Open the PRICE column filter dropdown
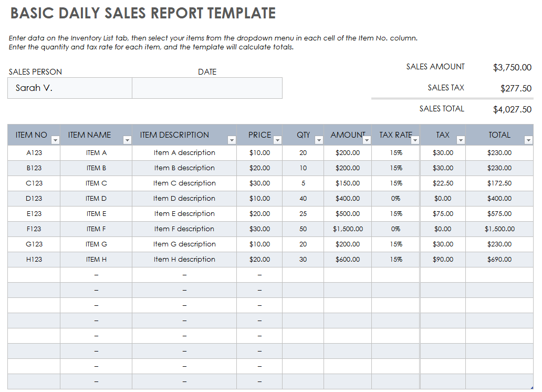 278,140
